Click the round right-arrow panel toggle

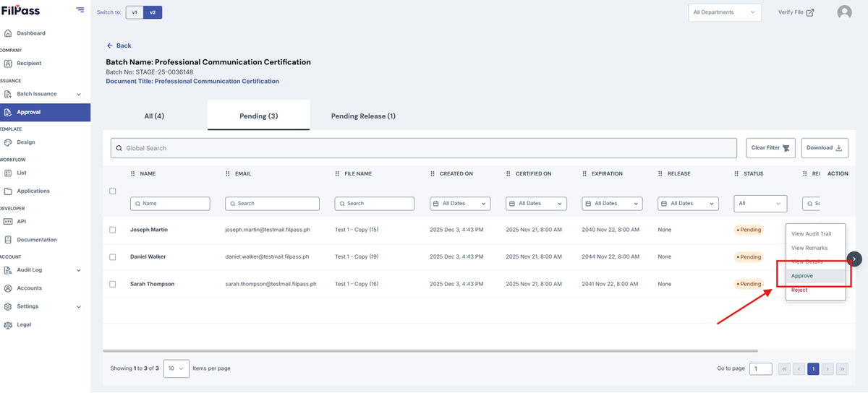coord(854,259)
